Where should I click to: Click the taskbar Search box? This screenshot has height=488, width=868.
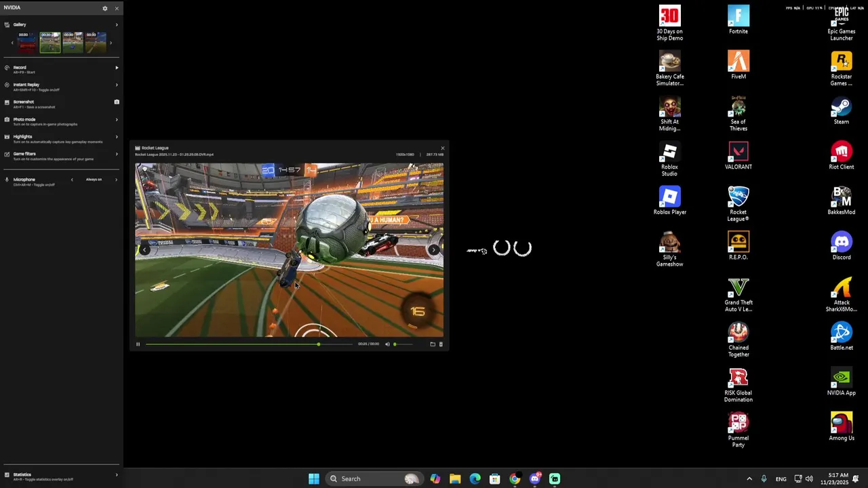374,479
